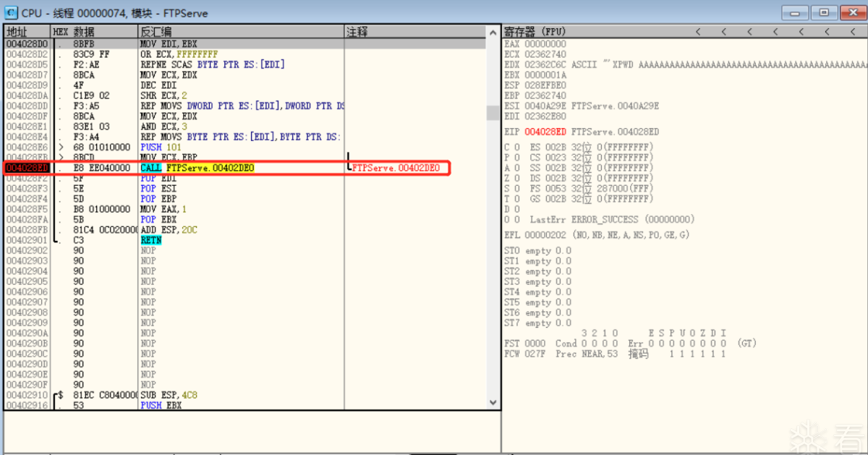Click the EBX register value 0000001A

(545, 75)
